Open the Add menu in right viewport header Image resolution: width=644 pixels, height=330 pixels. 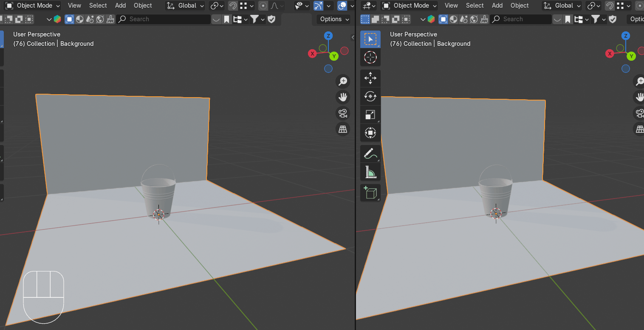(x=497, y=6)
